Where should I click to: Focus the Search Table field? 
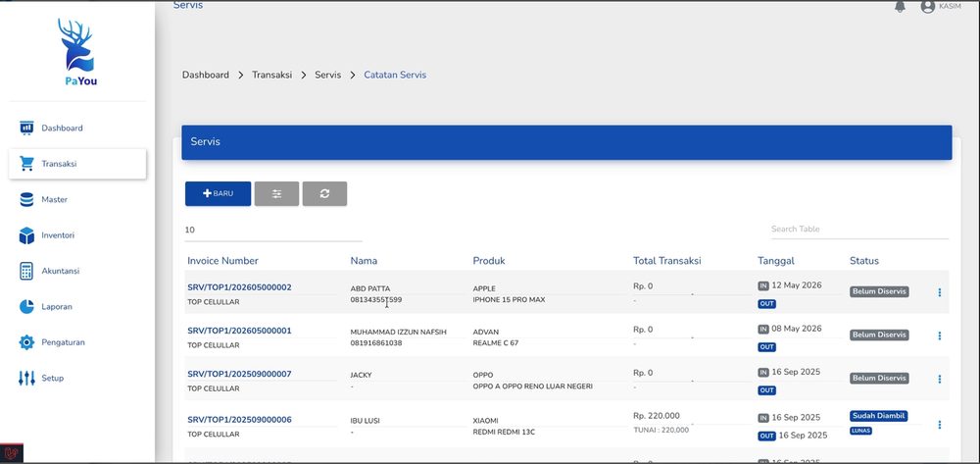point(859,229)
